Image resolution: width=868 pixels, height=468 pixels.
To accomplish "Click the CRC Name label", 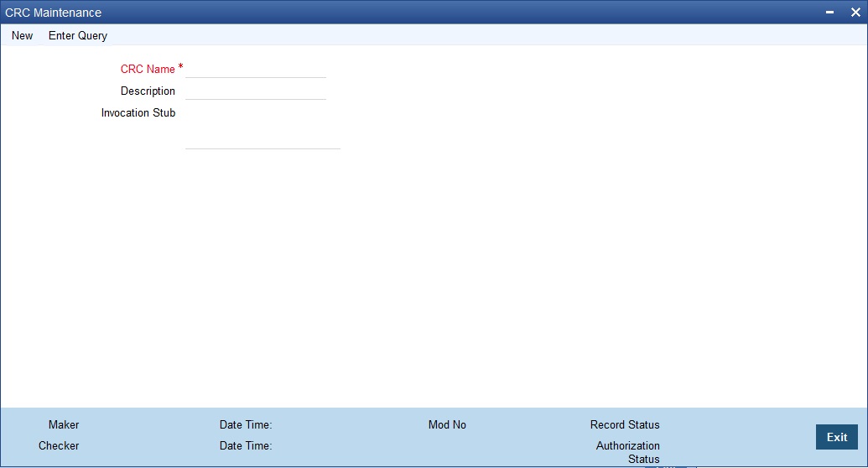I will point(148,70).
